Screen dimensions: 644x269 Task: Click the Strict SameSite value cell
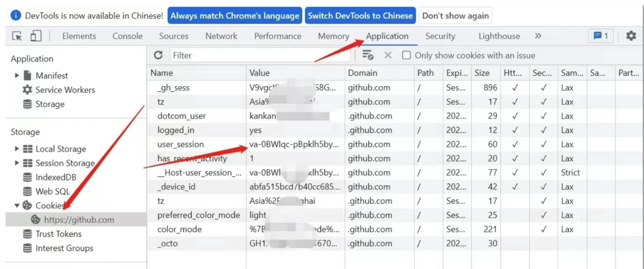tap(571, 172)
